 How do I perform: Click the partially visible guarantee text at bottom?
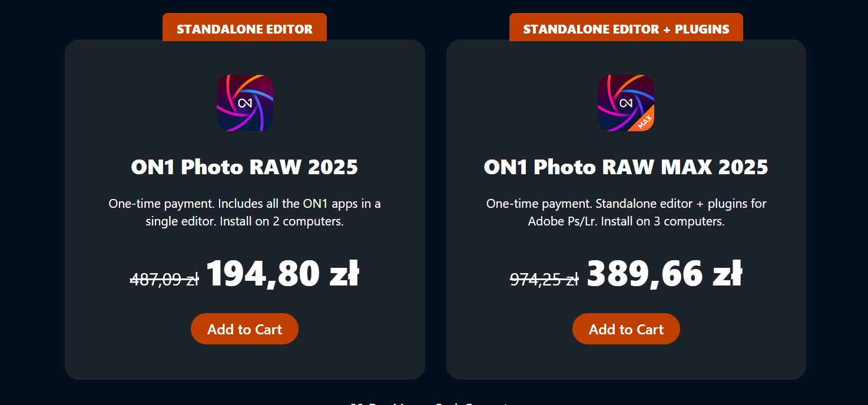(429, 403)
